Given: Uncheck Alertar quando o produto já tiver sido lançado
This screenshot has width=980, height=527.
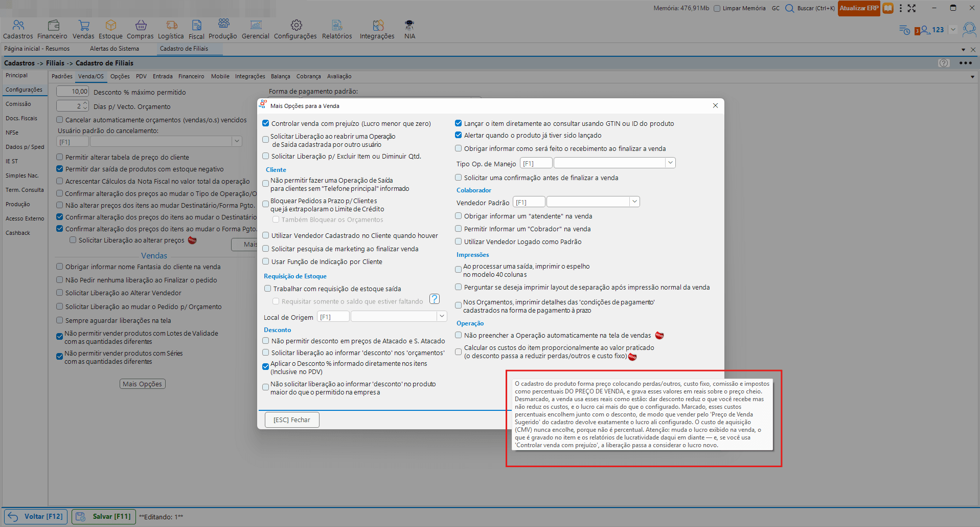Looking at the screenshot, I should tap(459, 135).
